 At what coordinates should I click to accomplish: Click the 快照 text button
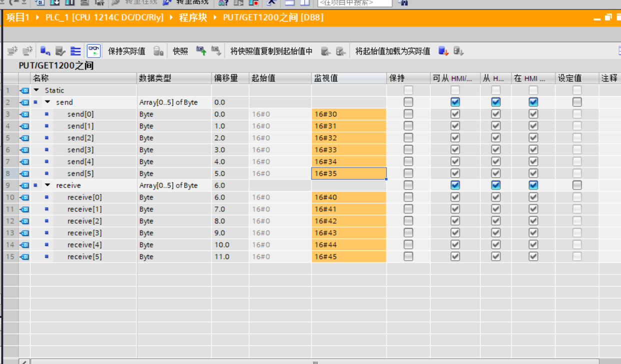(180, 51)
